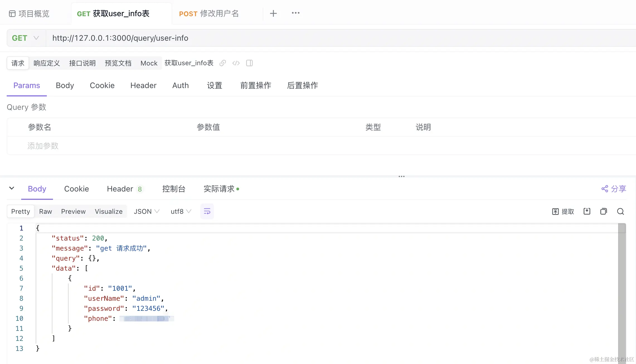This screenshot has width=636, height=364.
Task: Copy the response body icon
Action: (x=603, y=211)
